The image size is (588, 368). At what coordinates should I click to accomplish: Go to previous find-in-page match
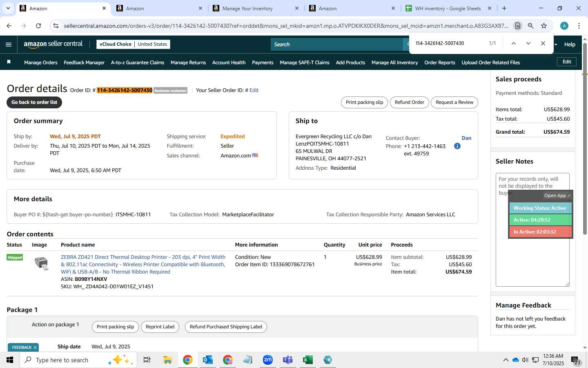pos(514,43)
